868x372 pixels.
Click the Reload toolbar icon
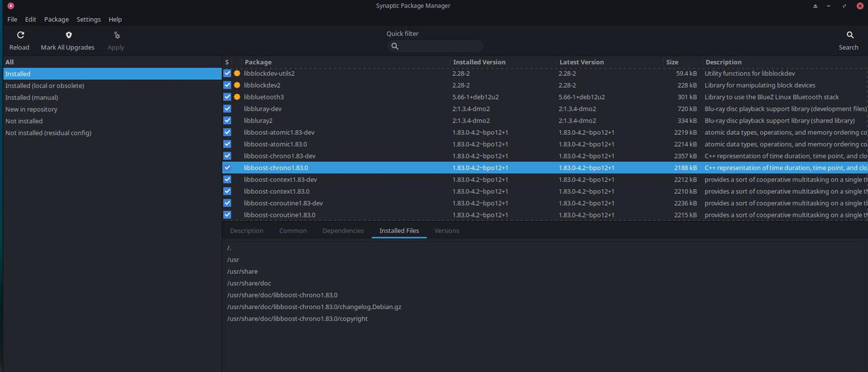[x=20, y=35]
